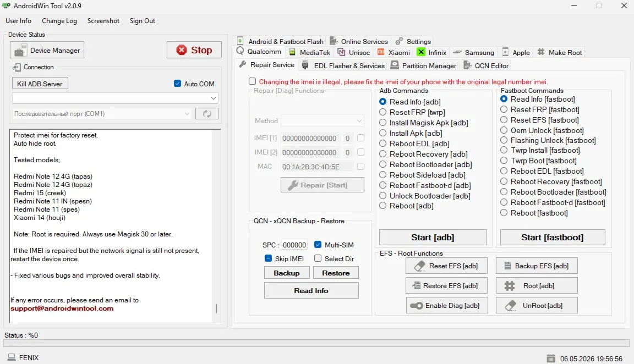Click the Start [adb] button
The width and height of the screenshot is (634, 364).
[x=433, y=238]
